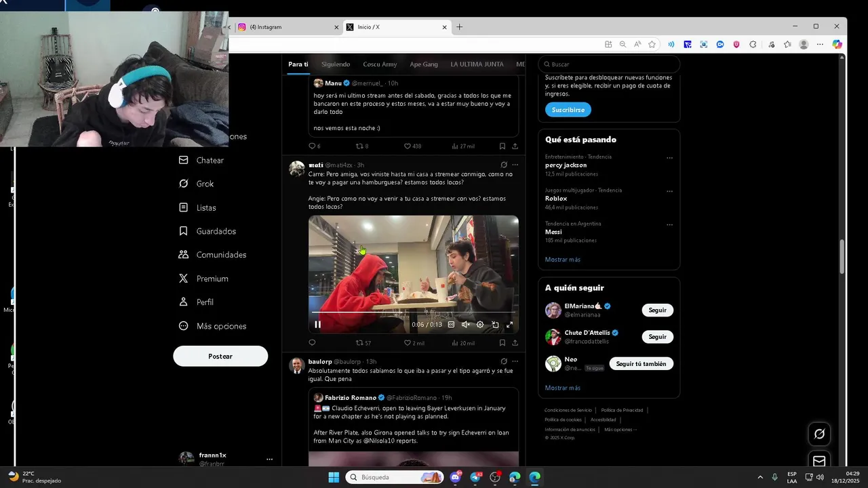This screenshot has height=488, width=868.
Task: Open the Ape Gang tab
Action: pyautogui.click(x=424, y=64)
